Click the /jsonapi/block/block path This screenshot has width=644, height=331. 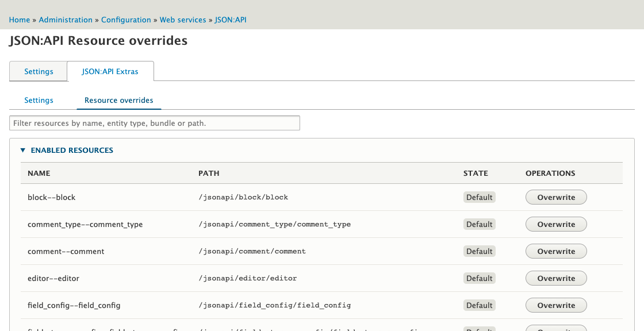tap(243, 197)
